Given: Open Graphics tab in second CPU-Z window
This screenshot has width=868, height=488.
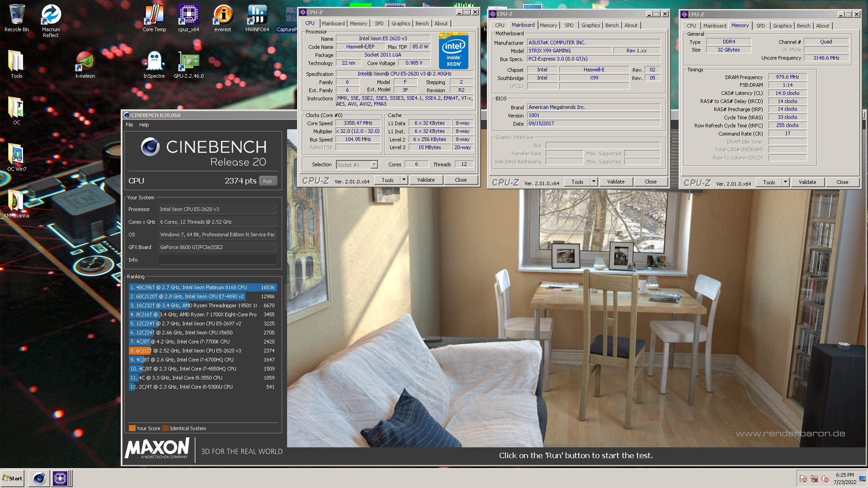Looking at the screenshot, I should pos(590,25).
